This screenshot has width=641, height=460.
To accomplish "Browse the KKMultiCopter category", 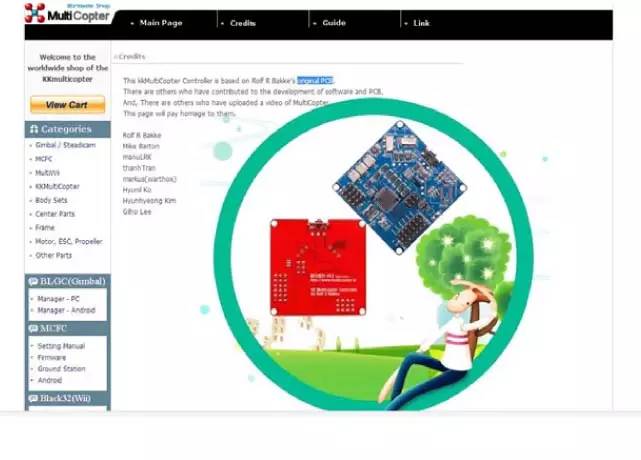I will tap(59, 186).
